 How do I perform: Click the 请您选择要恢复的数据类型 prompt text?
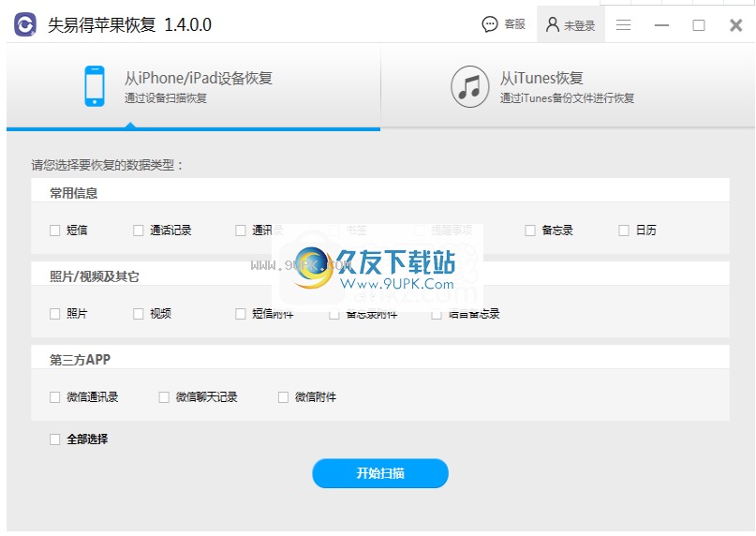coord(107,165)
